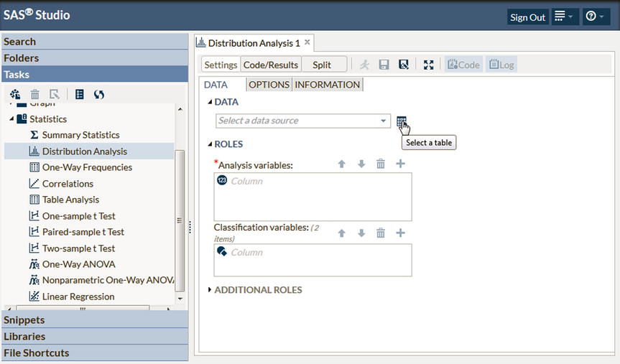This screenshot has height=364, width=620.
Task: Close the Distribution Analysis 1 tab
Action: click(307, 42)
